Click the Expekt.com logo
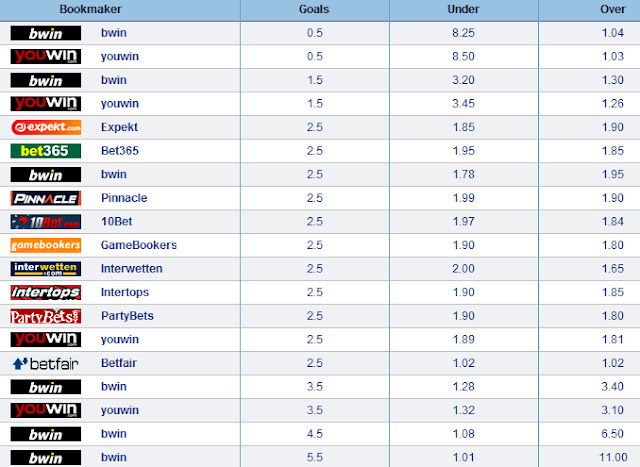 pos(46,127)
